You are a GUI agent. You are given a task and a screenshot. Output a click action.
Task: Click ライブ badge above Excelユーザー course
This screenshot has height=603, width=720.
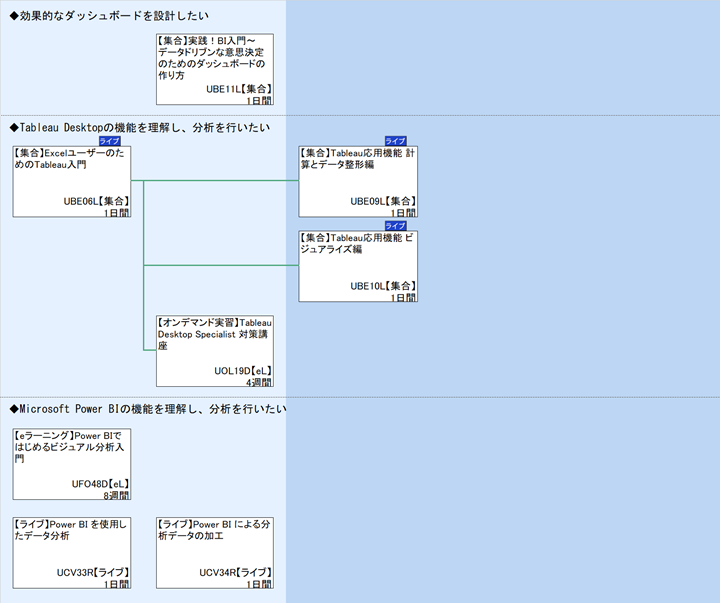[x=110, y=141]
